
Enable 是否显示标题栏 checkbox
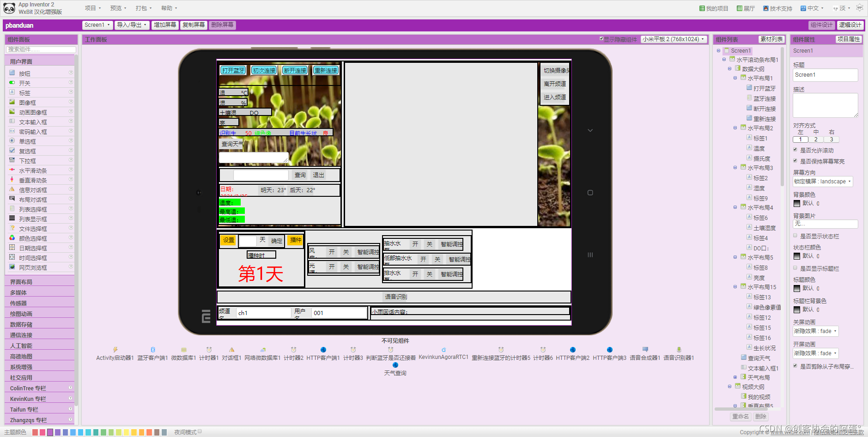(795, 268)
